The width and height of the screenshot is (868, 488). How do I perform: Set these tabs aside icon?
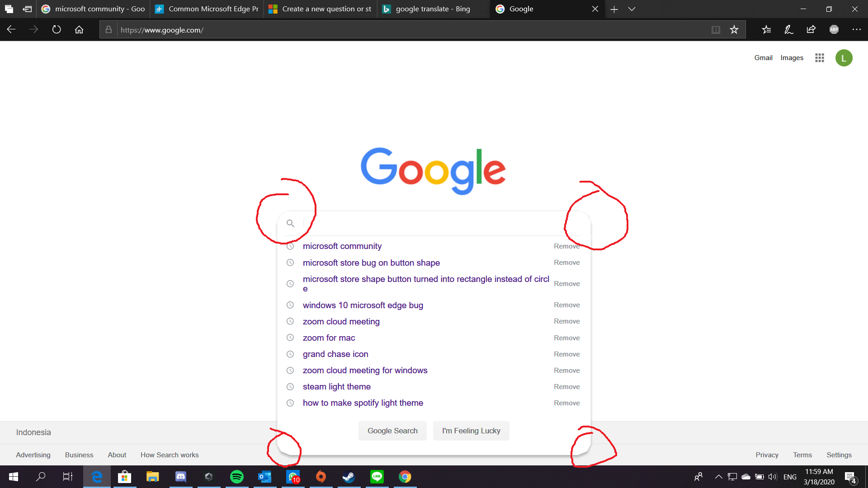pyautogui.click(x=27, y=9)
